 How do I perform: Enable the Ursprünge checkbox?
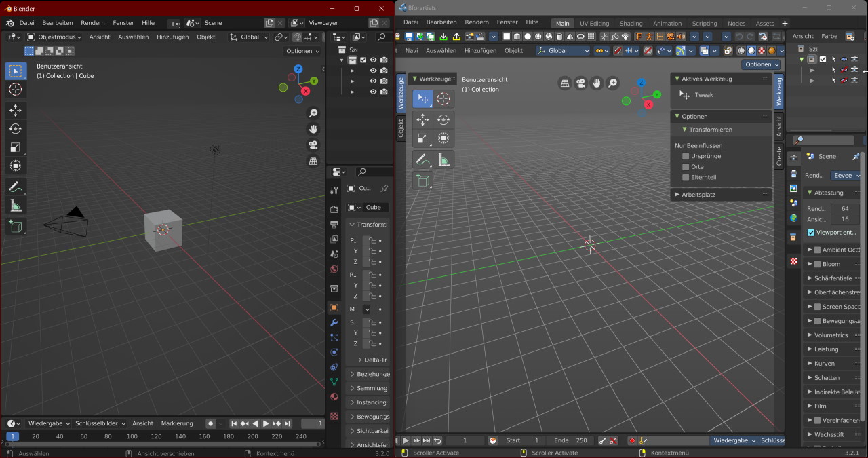(x=686, y=156)
